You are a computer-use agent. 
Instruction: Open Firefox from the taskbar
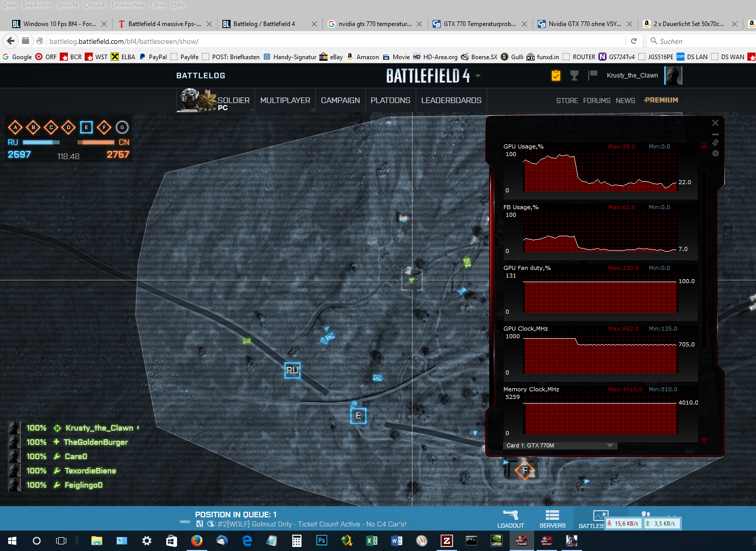tap(197, 541)
